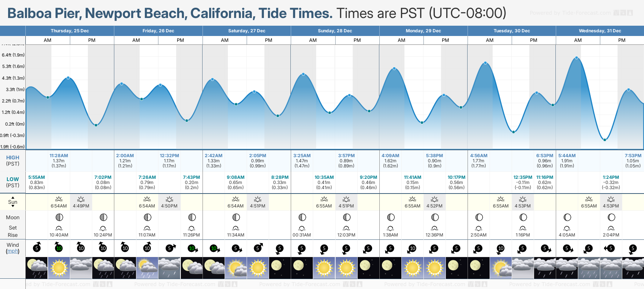Click Thursday's green 10 mph wind icon
The height and width of the screenshot is (289, 644).
tap(59, 248)
